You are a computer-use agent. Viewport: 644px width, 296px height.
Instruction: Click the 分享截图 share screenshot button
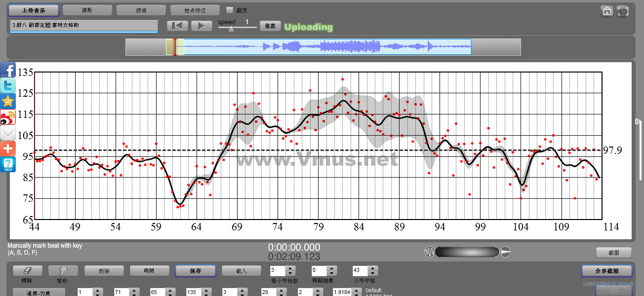coord(607,271)
